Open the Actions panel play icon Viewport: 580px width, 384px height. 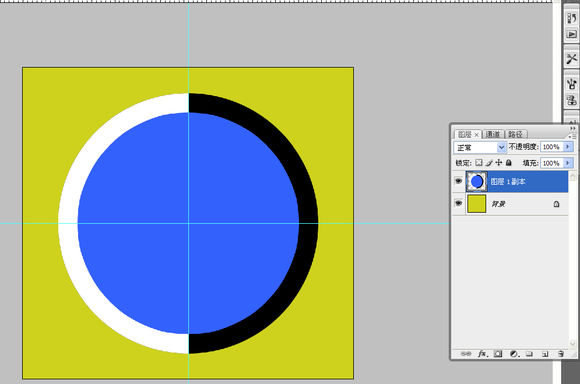[x=571, y=34]
